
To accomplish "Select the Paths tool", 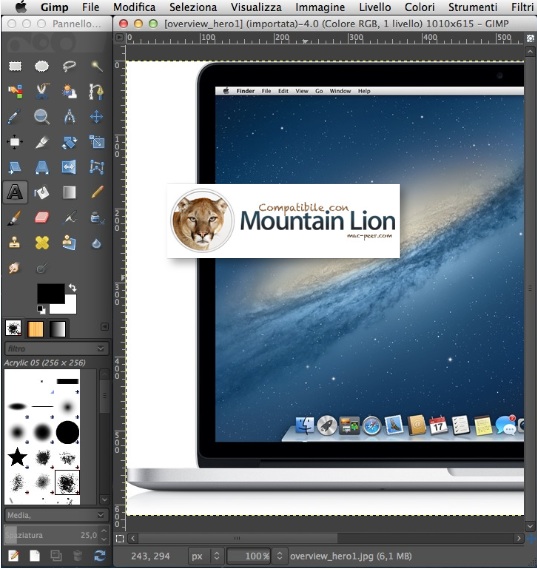I will pos(96,91).
